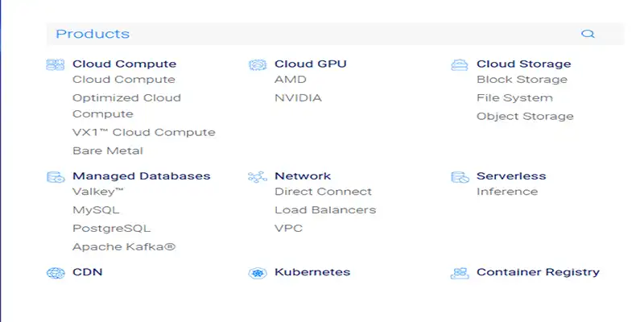The height and width of the screenshot is (322, 644).
Task: Click the CDN globe icon
Action: pyautogui.click(x=56, y=273)
